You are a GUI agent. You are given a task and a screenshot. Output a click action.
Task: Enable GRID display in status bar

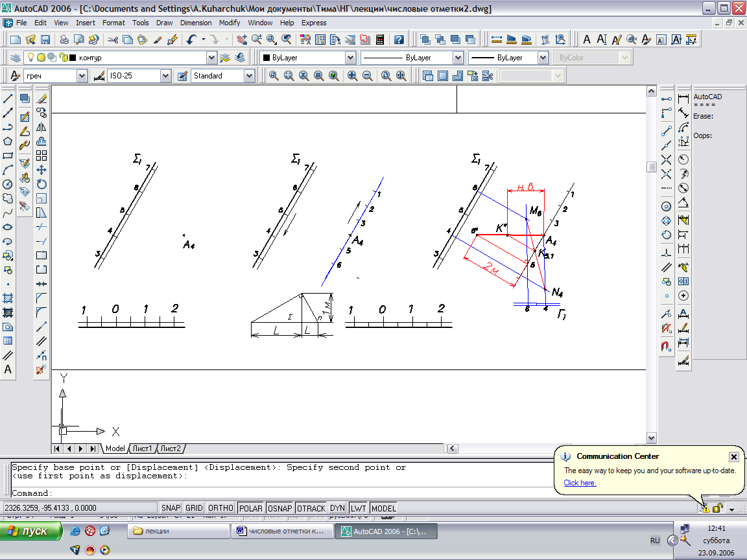click(x=194, y=508)
